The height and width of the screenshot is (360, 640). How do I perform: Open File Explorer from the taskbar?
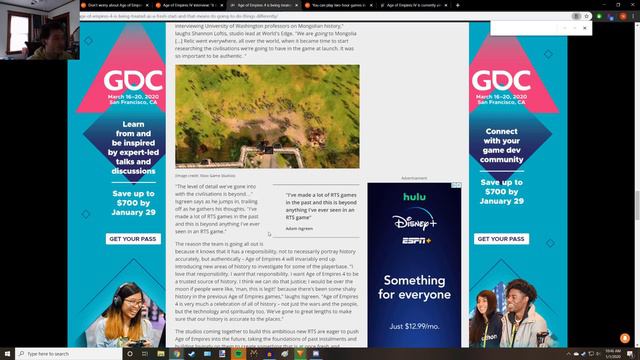161,353
